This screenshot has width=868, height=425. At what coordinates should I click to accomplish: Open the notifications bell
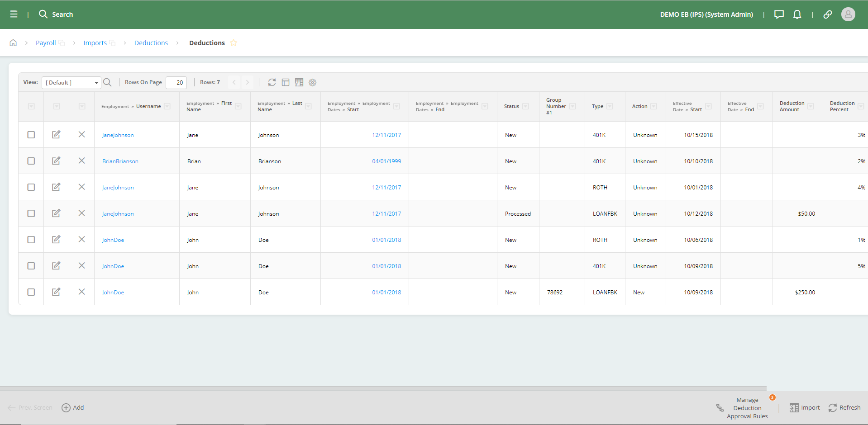point(797,14)
